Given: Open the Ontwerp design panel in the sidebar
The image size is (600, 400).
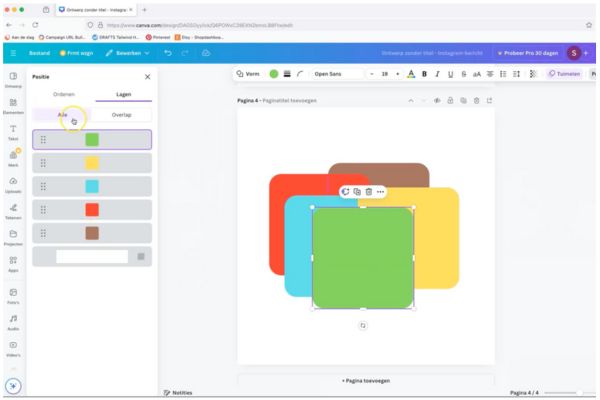Looking at the screenshot, I should pyautogui.click(x=13, y=80).
